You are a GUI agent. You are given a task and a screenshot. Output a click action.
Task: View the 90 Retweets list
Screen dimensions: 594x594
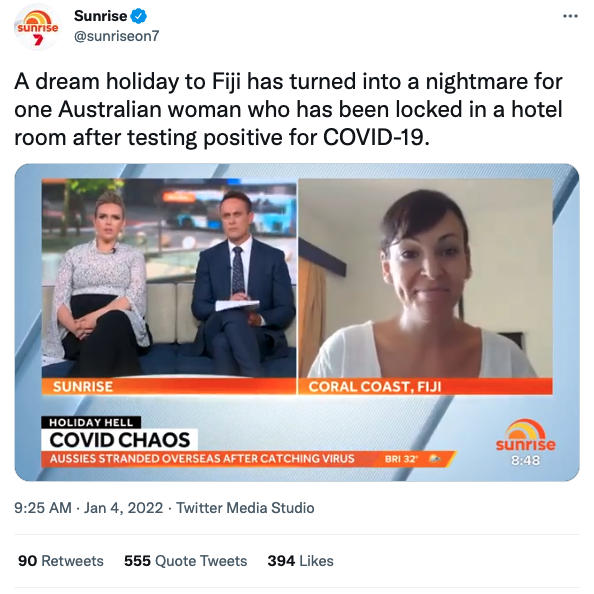(x=61, y=561)
